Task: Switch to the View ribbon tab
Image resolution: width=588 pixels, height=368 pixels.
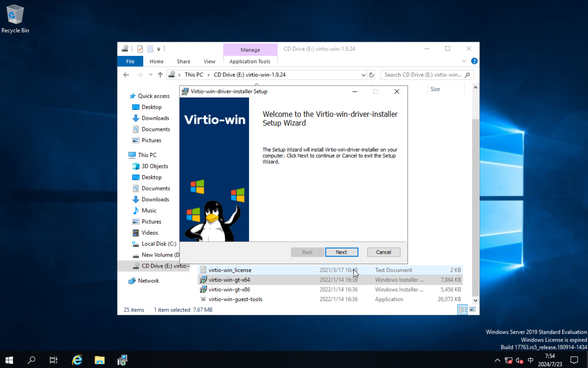Action: coord(209,61)
